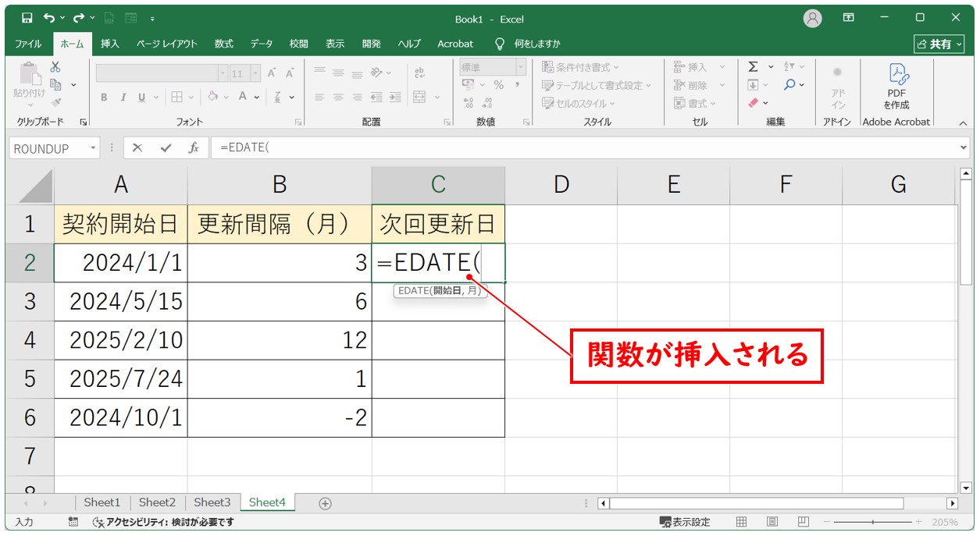This screenshot has width=980, height=536.
Task: Switch to the 数式 ribbon tab
Action: pyautogui.click(x=224, y=44)
